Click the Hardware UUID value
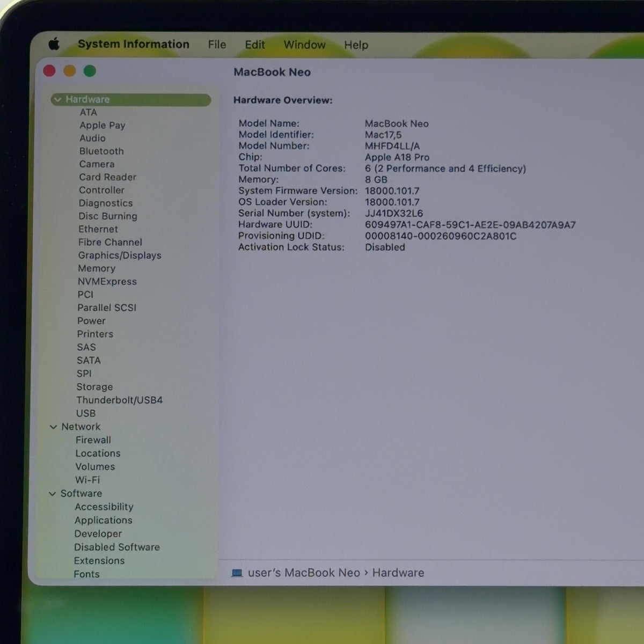Viewport: 644px width, 644px height. [x=470, y=225]
